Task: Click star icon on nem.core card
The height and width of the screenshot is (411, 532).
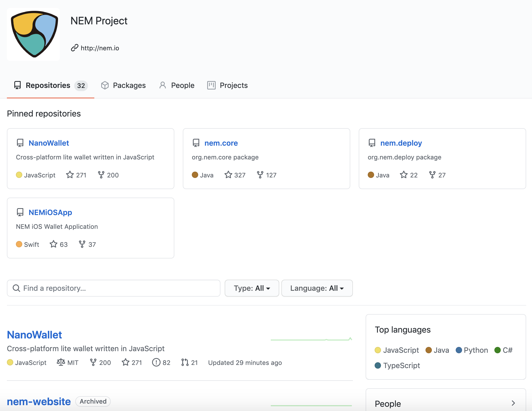Action: pos(228,175)
